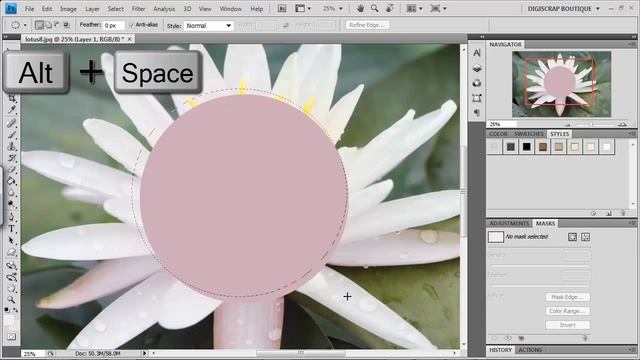Screen dimensions: 640x360
Task: Select the Hand tool in toolbox
Action: [x=11, y=289]
